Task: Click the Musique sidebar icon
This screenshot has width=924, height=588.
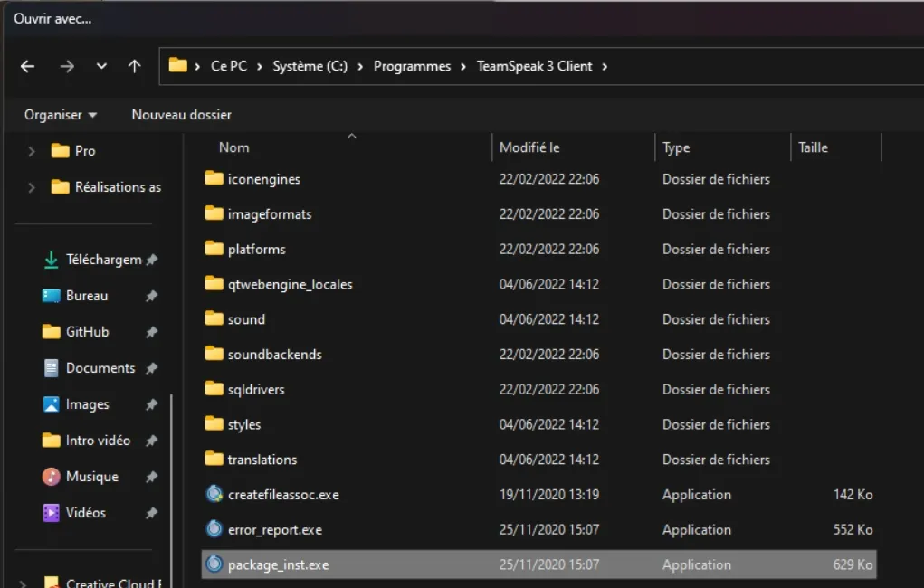Action: tap(52, 477)
